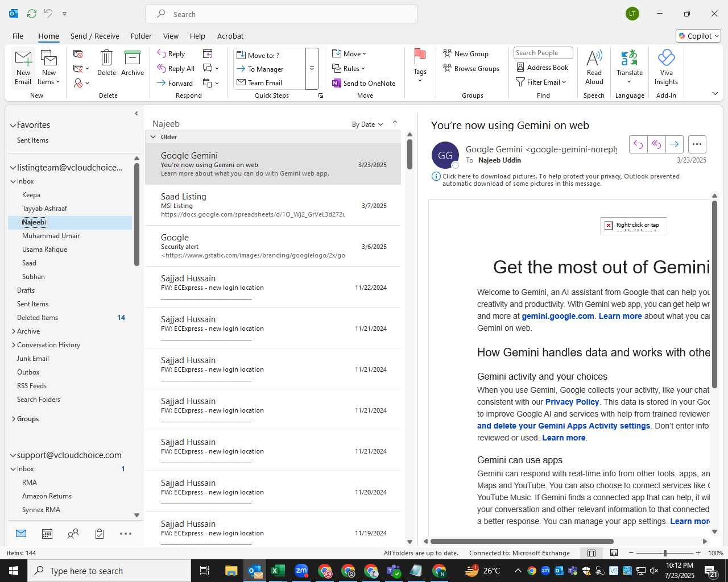Viewport: 728px width, 582px height.
Task: Switch to Calendar view
Action: [47, 534]
